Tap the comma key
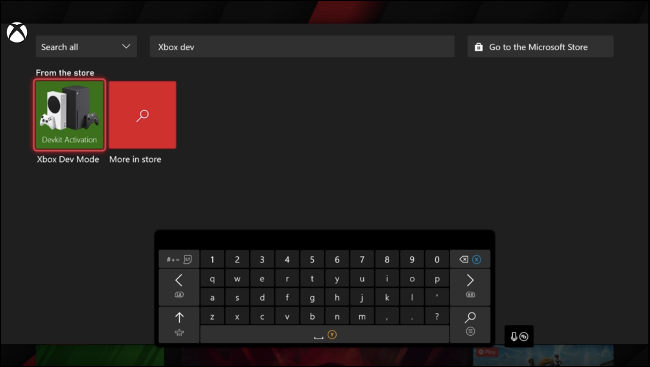Image resolution: width=650 pixels, height=367 pixels. 387,316
